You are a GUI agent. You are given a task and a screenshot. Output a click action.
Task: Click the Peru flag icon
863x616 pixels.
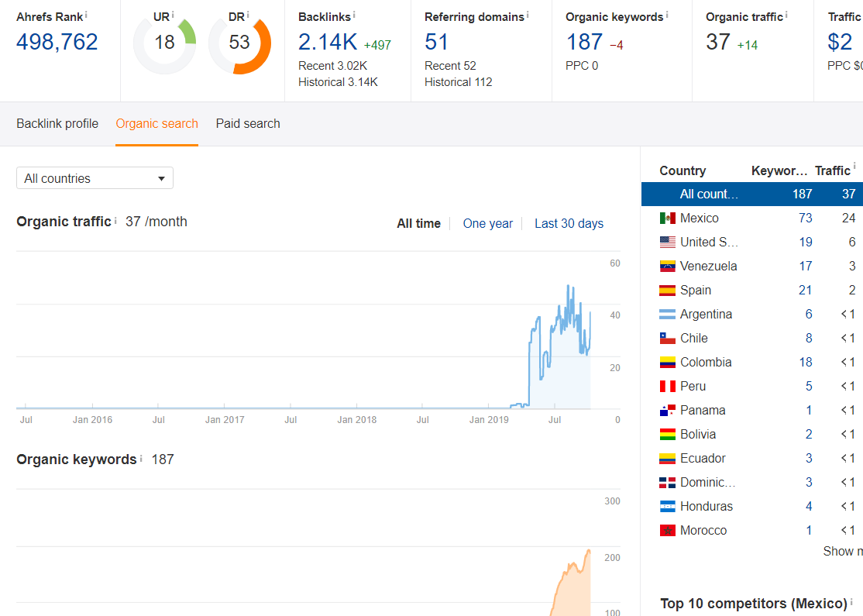[x=667, y=387]
